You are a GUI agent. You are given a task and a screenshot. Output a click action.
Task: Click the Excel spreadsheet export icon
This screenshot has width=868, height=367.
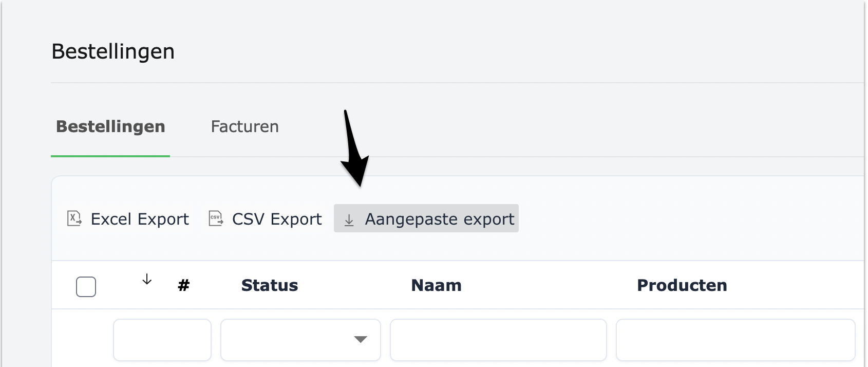point(74,218)
